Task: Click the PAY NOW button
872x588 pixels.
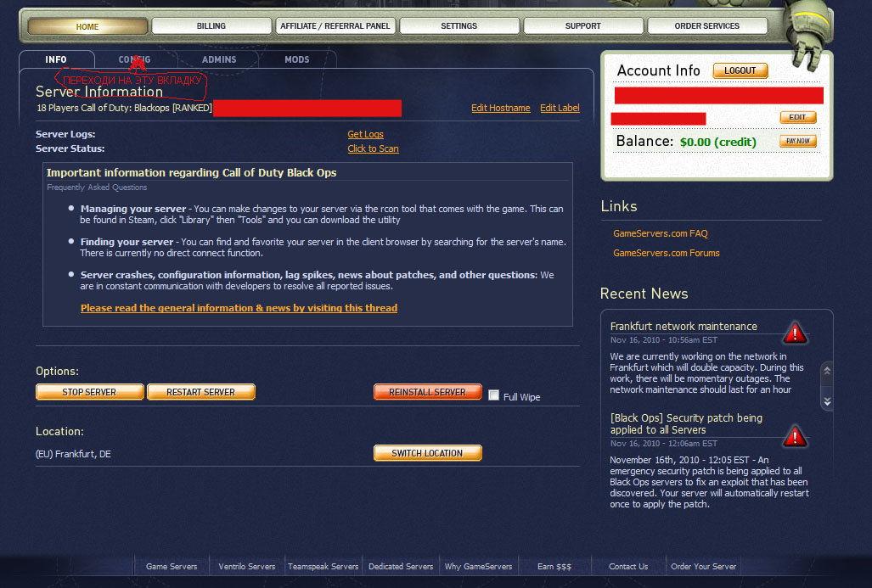Action: pos(797,141)
